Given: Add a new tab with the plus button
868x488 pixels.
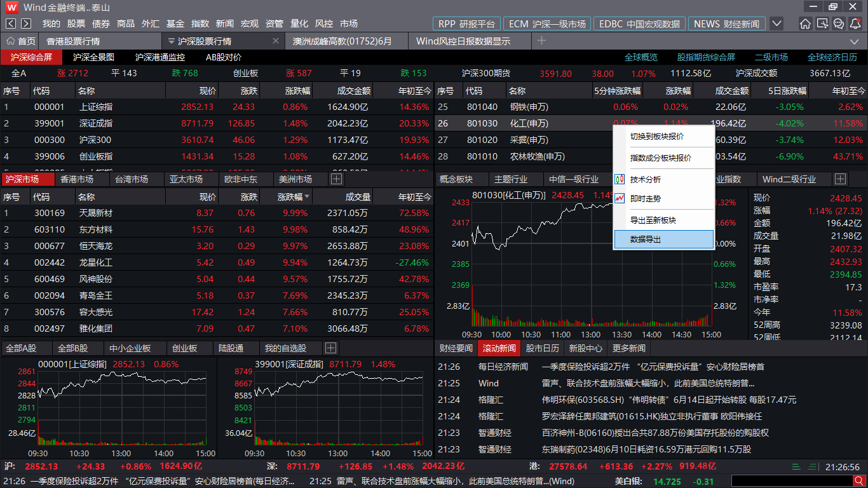Looking at the screenshot, I should 541,41.
